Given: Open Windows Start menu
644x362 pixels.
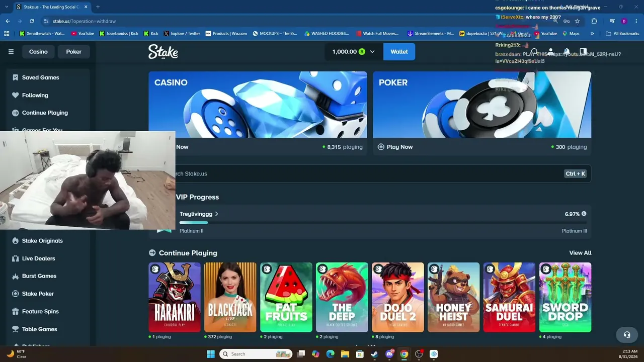Looking at the screenshot, I should click(210, 354).
